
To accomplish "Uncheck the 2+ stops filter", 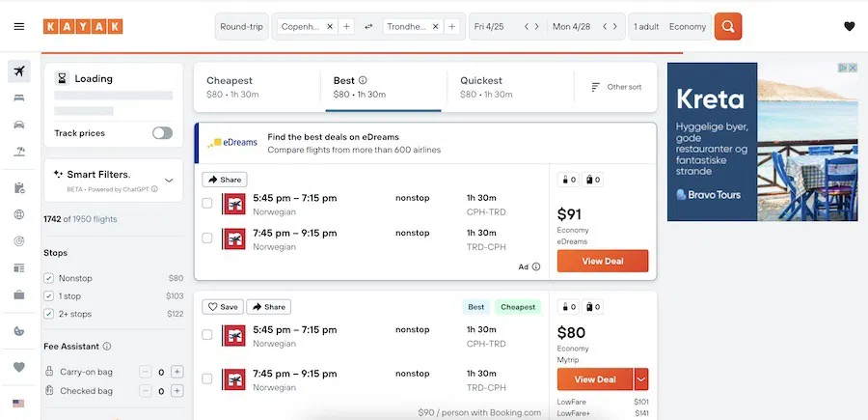I will (49, 314).
